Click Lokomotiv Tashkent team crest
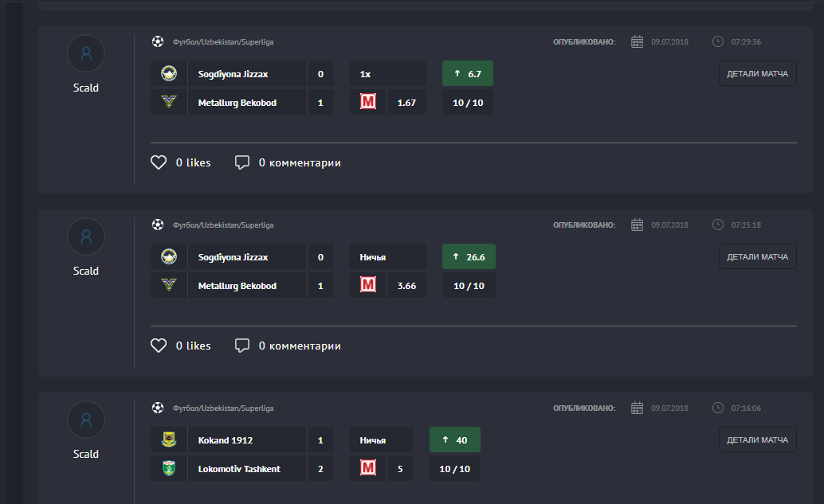The height and width of the screenshot is (504, 824). coord(169,469)
